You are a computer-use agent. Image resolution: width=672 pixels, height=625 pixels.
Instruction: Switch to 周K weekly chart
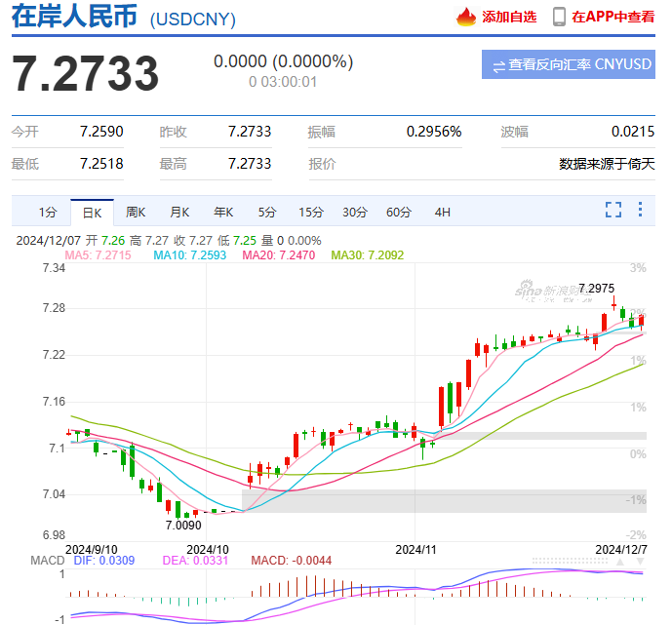tap(136, 212)
